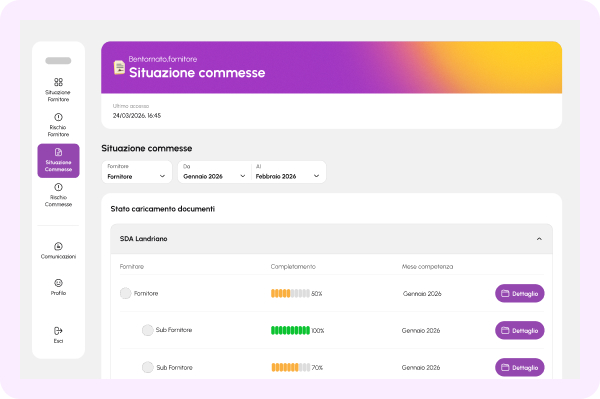The width and height of the screenshot is (600, 399).
Task: Click the last access date 24/03/2026, 16:45
Action: click(x=137, y=116)
